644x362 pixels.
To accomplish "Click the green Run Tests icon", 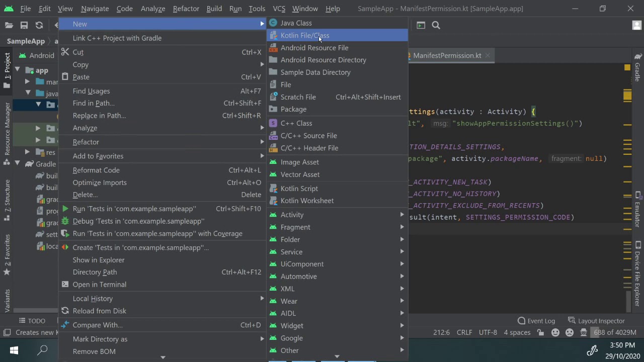I will click(x=65, y=209).
